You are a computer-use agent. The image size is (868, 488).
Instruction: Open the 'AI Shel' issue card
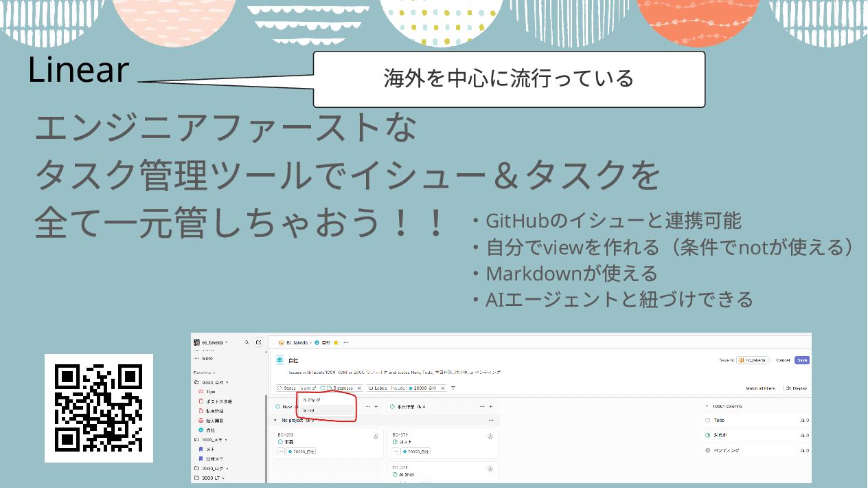(x=443, y=473)
